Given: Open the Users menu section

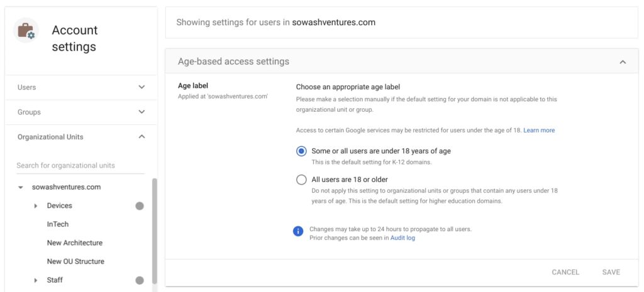Looking at the screenshot, I should [81, 87].
